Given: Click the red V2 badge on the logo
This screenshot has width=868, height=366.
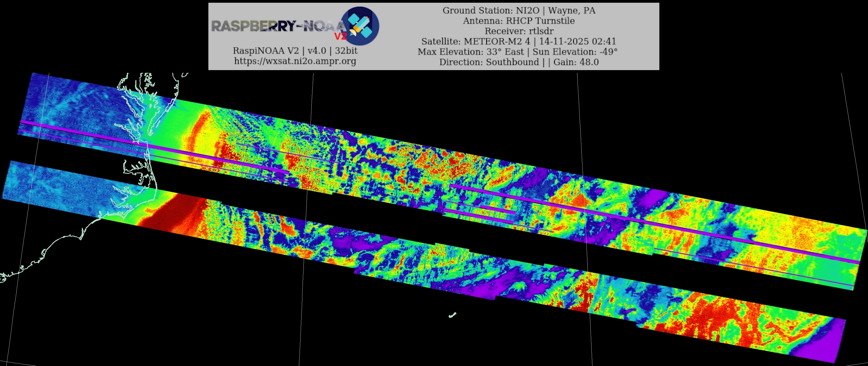Looking at the screenshot, I should (x=340, y=36).
